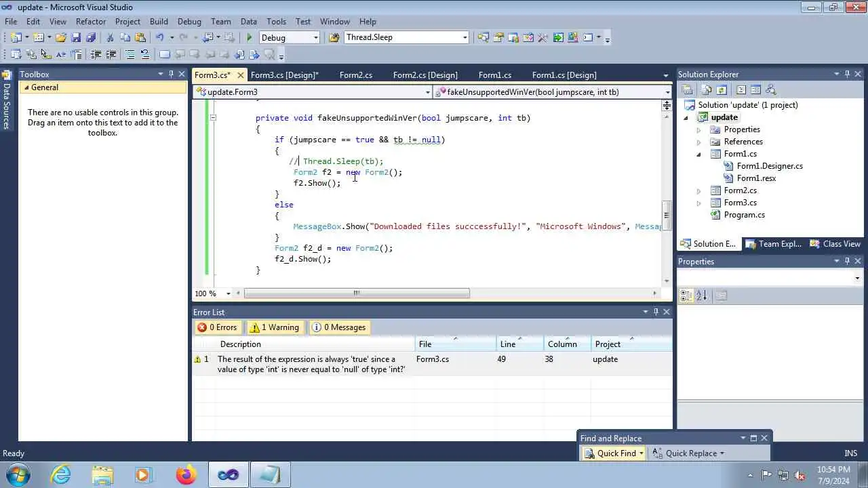The image size is (868, 488).
Task: Open Firefox from the taskbar
Action: (186, 474)
